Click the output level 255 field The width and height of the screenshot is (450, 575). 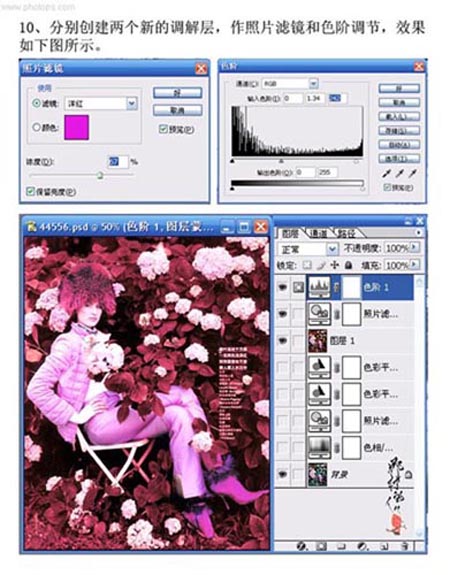[x=328, y=172]
